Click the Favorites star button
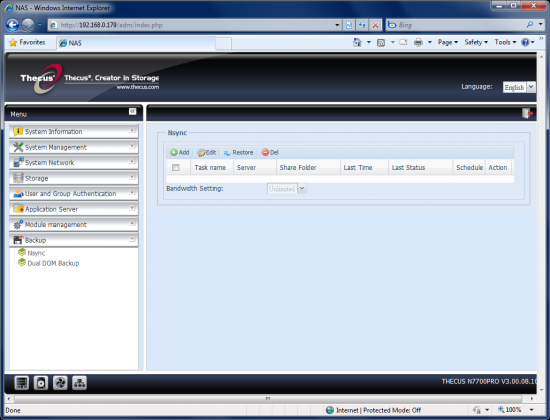 pyautogui.click(x=27, y=42)
